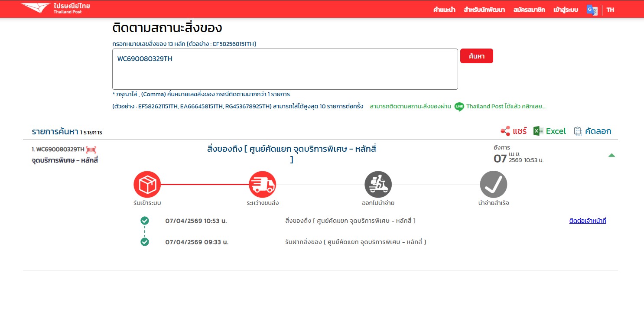The image size is (644, 319).
Task: Click the อังคาร 07 เม.ย. date block
Action: [x=519, y=154]
